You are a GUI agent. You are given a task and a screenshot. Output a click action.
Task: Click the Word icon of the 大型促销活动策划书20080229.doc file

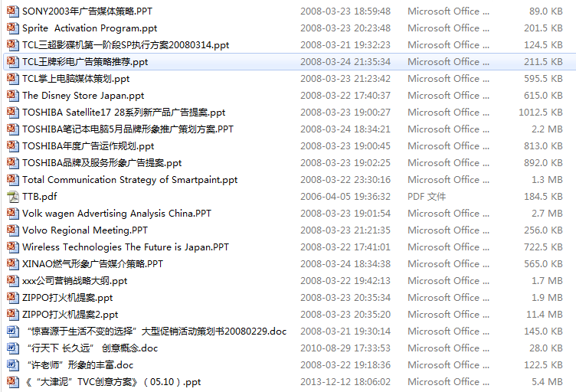13,331
